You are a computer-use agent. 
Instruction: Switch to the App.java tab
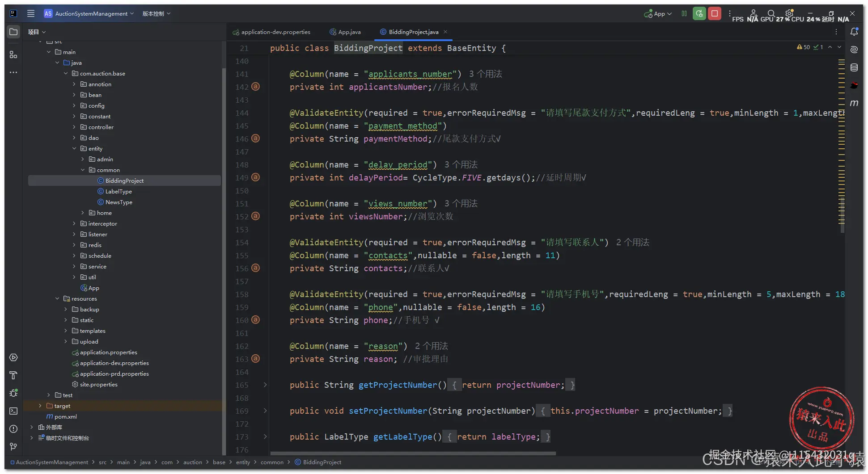coord(345,32)
